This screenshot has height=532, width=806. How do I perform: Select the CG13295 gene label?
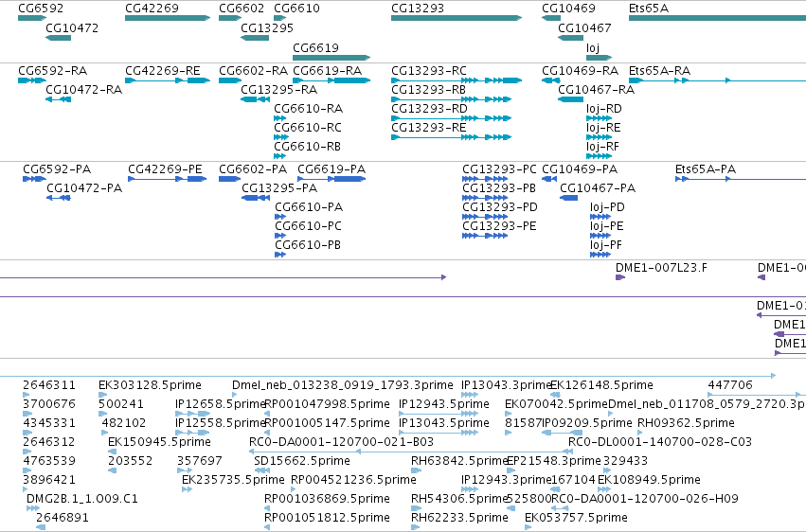[267, 28]
